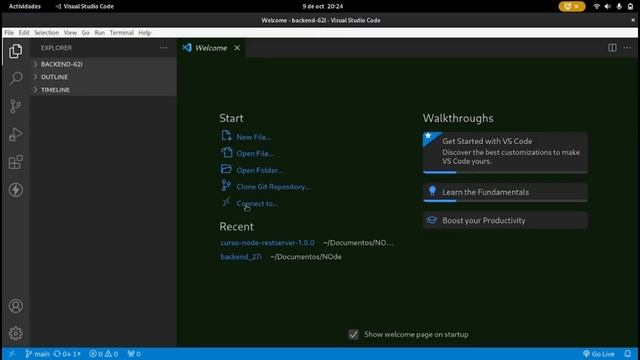The width and height of the screenshot is (640, 360).
Task: Open the Accounts icon in activity bar
Action: click(16, 306)
